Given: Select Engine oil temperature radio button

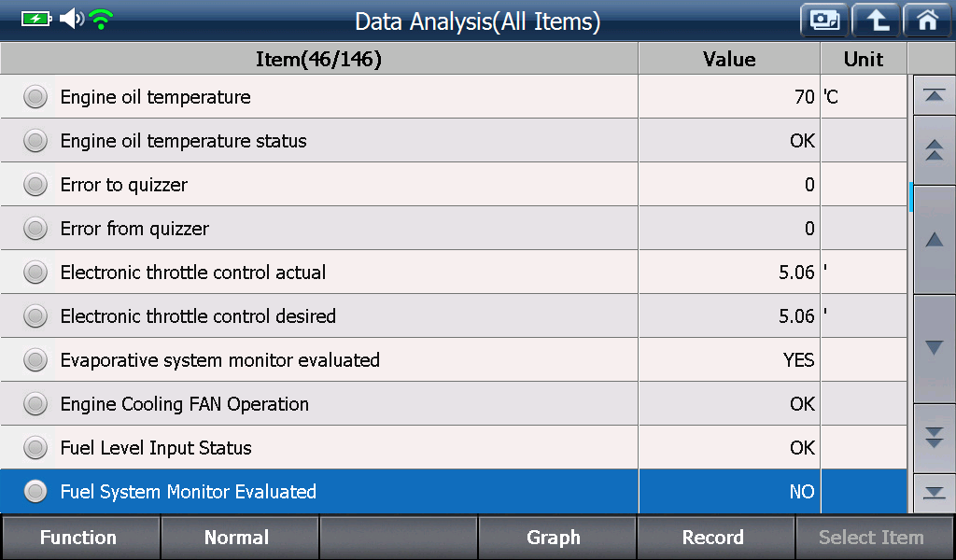Looking at the screenshot, I should click(x=35, y=97).
